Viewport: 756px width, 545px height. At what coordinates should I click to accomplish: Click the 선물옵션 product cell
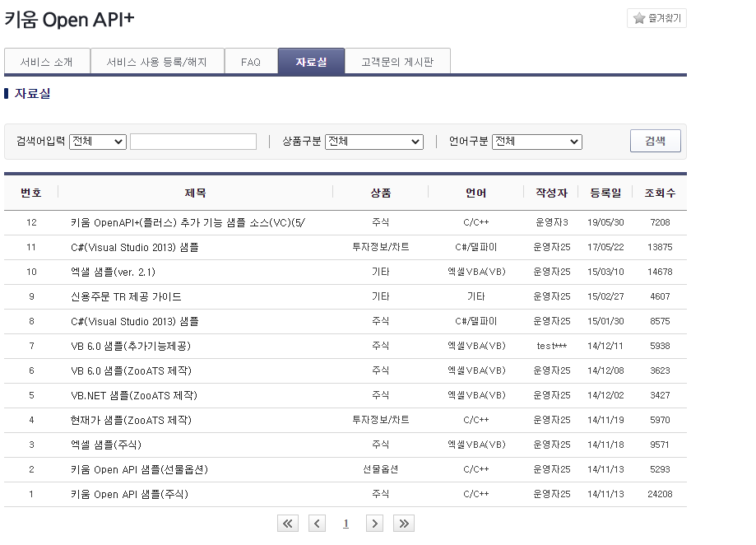pyautogui.click(x=380, y=469)
